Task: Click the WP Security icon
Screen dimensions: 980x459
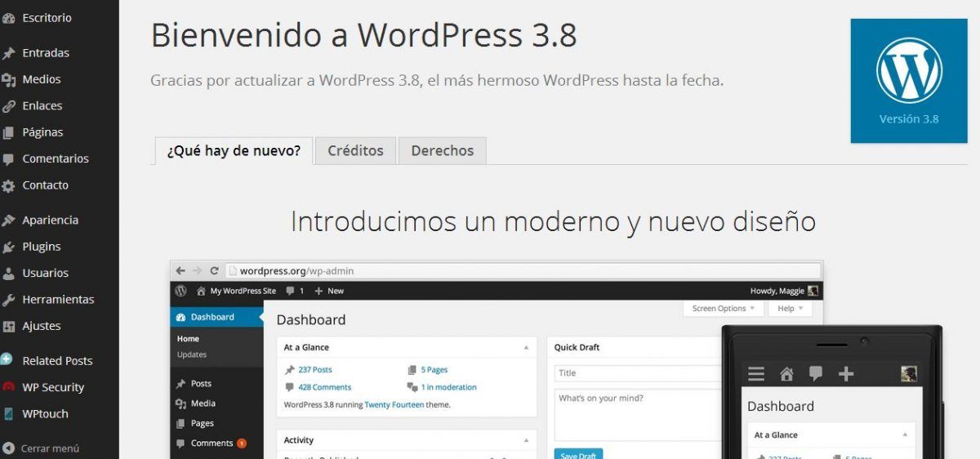Action: [8, 387]
